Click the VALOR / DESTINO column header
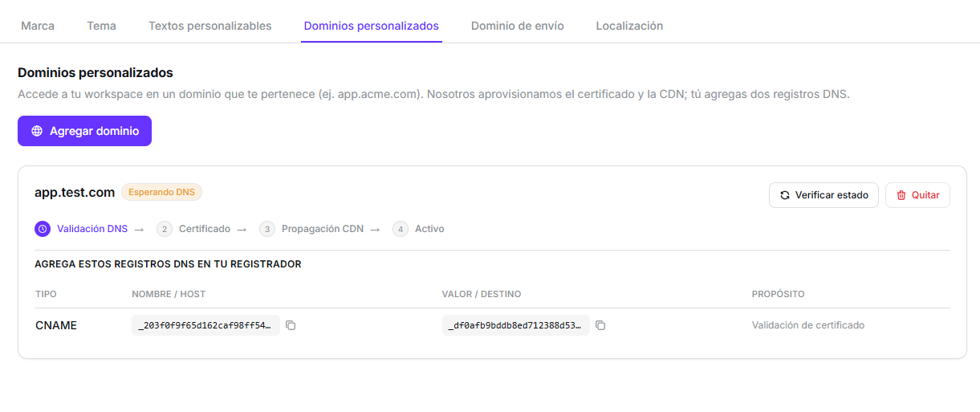 [482, 294]
